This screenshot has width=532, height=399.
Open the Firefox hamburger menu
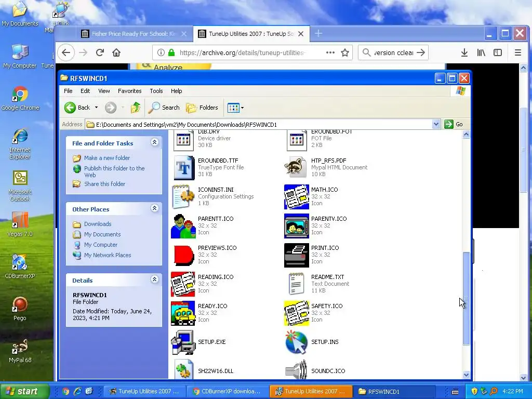coord(518,52)
